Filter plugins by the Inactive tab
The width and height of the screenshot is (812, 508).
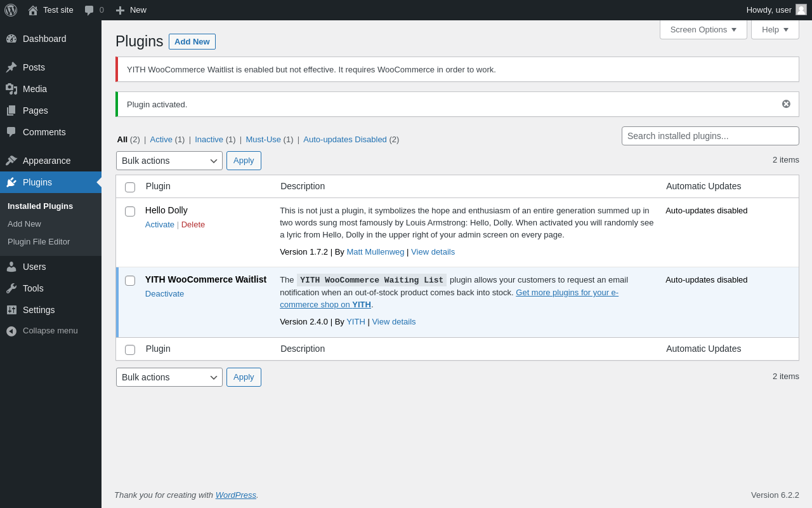click(x=209, y=140)
